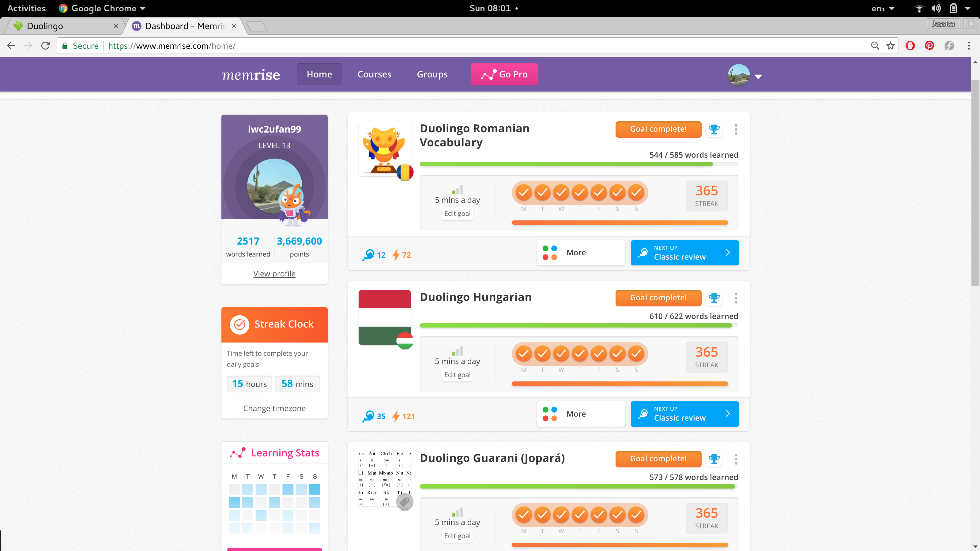
Task: Start Classic review for Duolingo Hungarian
Action: (x=684, y=414)
